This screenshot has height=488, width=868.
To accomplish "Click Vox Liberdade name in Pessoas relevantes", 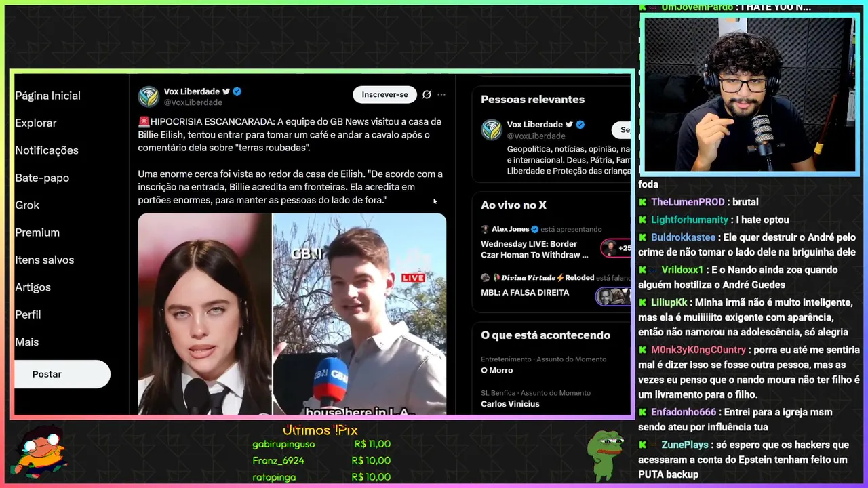I will 535,125.
